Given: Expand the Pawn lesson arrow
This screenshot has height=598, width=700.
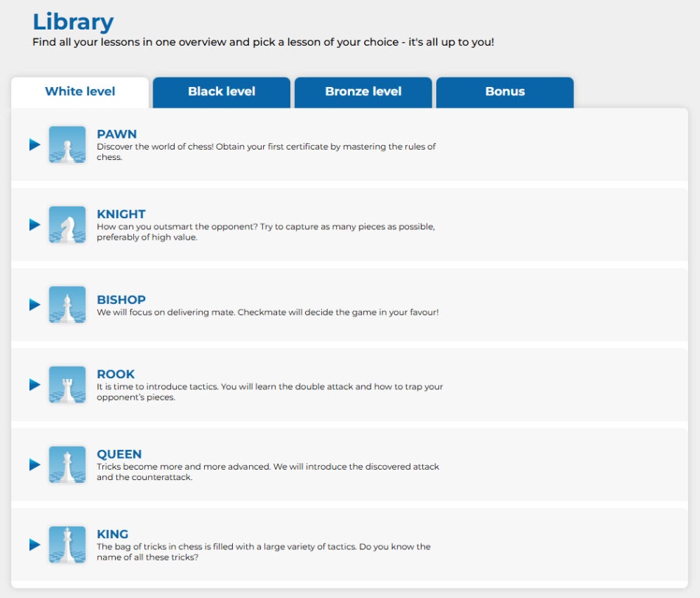Looking at the screenshot, I should [x=35, y=145].
